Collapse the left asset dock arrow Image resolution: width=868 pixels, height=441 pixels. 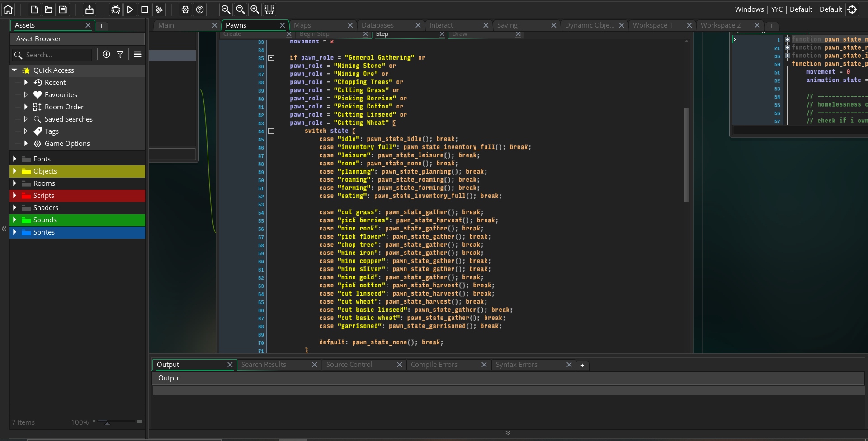click(4, 229)
